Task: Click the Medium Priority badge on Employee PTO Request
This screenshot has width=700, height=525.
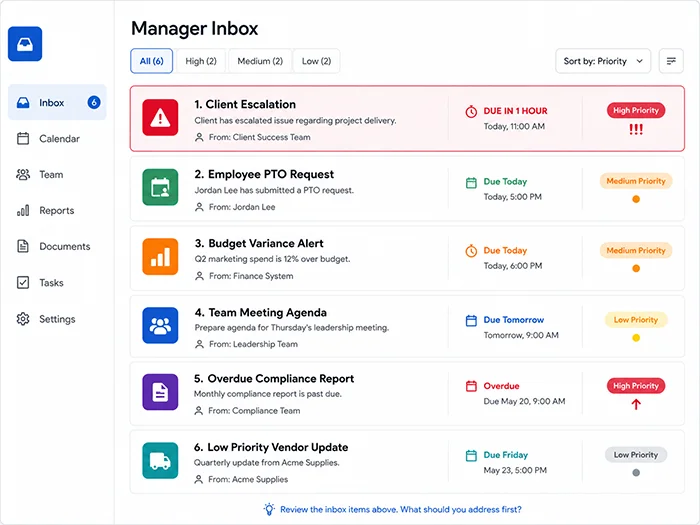Action: point(636,181)
